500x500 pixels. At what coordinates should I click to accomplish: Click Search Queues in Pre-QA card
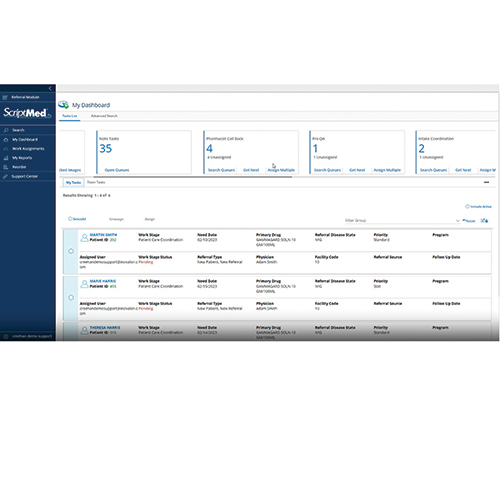coord(327,170)
